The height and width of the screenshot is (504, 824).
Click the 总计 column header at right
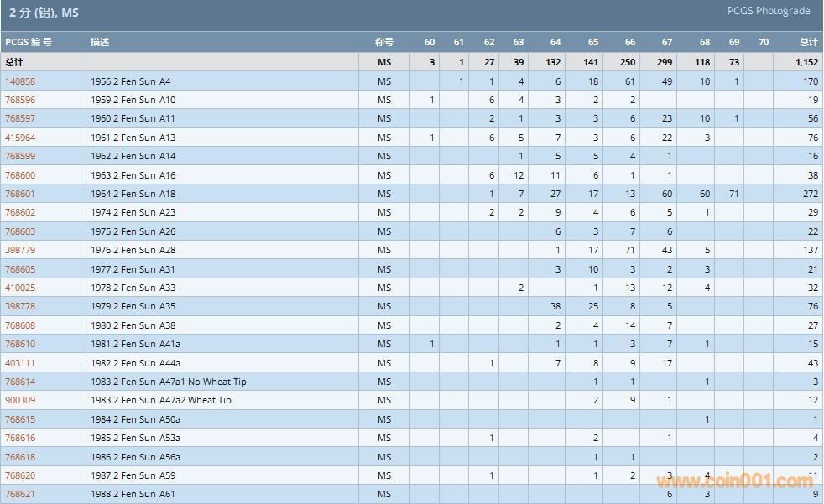pos(808,42)
